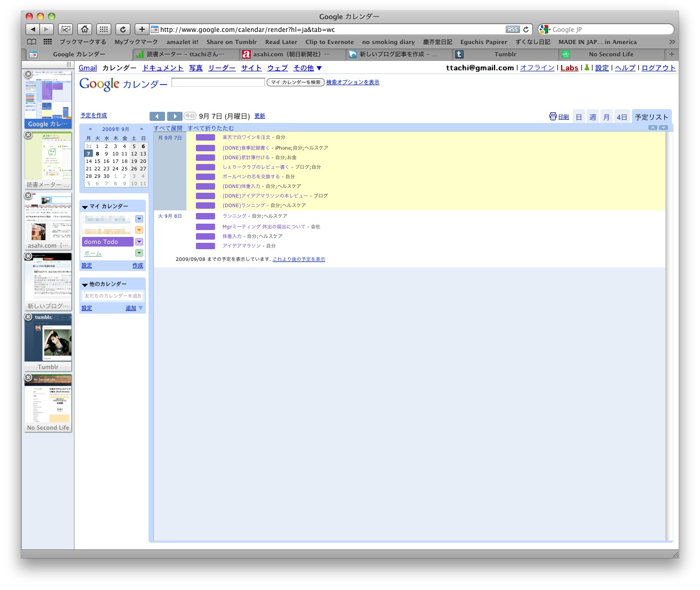Collapse the マイ カレンダー section
The image size is (700, 590).
85,207
